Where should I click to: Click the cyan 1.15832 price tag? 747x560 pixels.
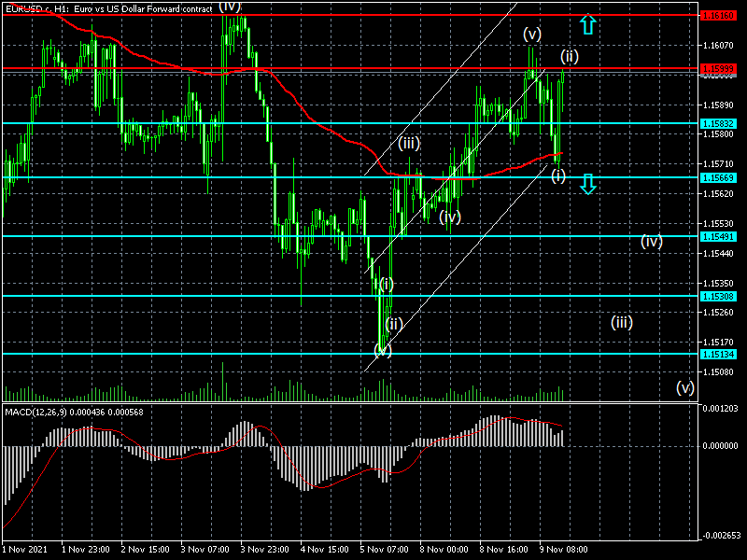718,123
